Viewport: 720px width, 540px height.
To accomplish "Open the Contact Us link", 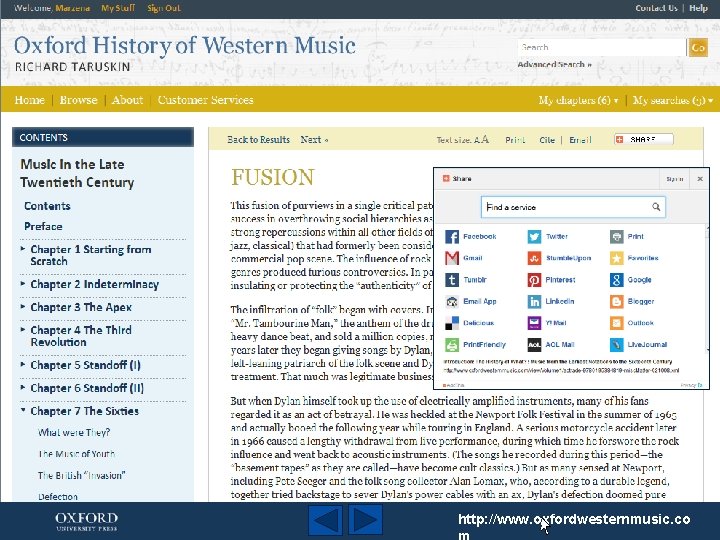I will click(x=656, y=8).
